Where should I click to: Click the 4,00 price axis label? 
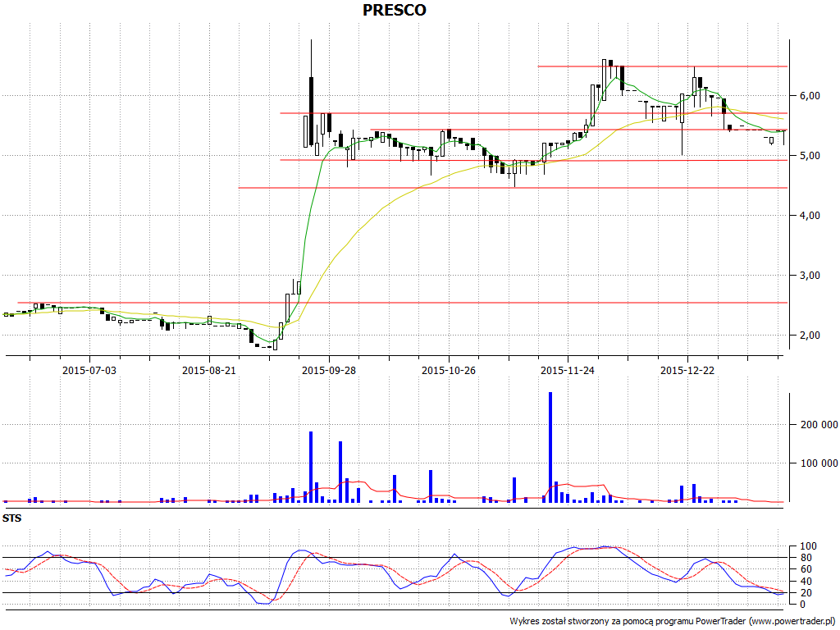tap(810, 216)
